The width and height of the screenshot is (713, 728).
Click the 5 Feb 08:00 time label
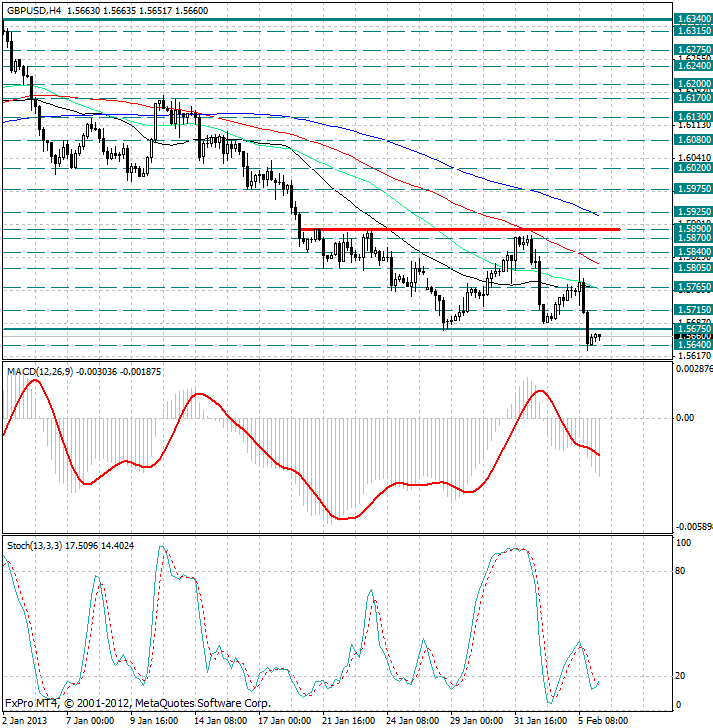[606, 719]
